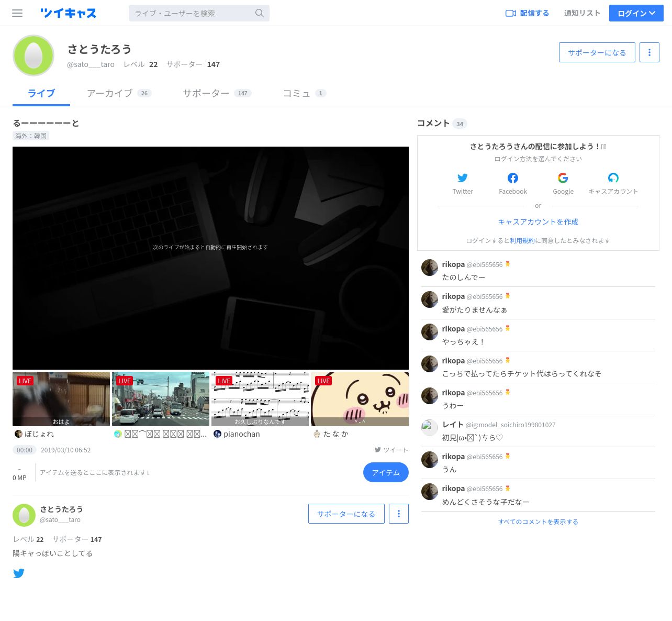
Task: Click the たなか user avatar icon
Action: 317,434
